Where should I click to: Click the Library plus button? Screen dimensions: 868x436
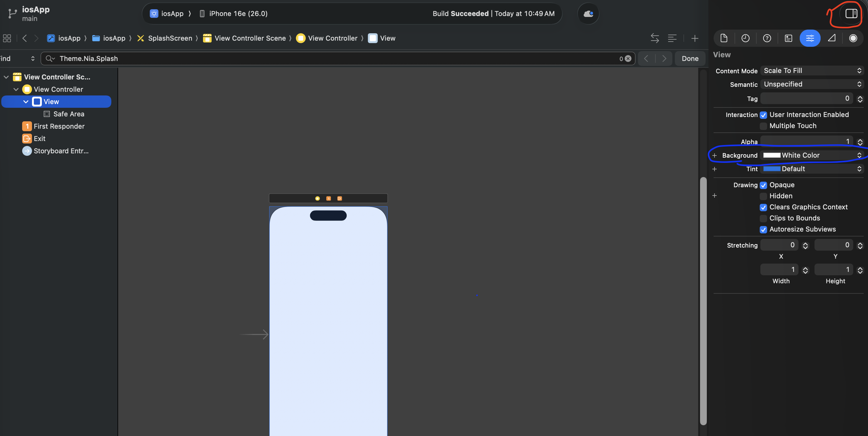[695, 38]
